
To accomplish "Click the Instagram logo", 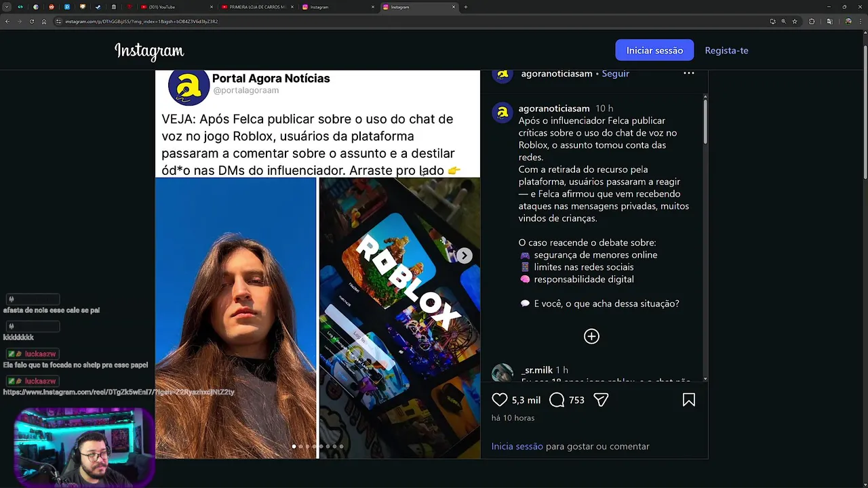I will [x=149, y=51].
